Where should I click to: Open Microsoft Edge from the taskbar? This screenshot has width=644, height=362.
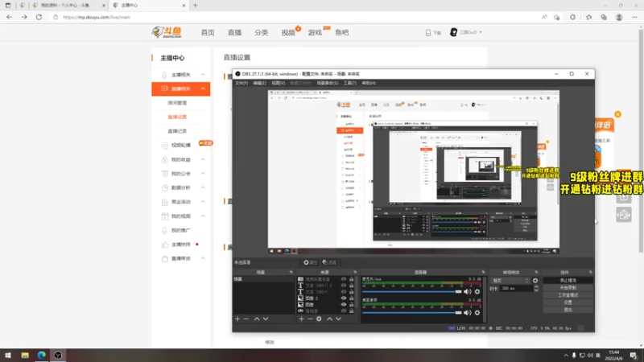tap(42, 355)
